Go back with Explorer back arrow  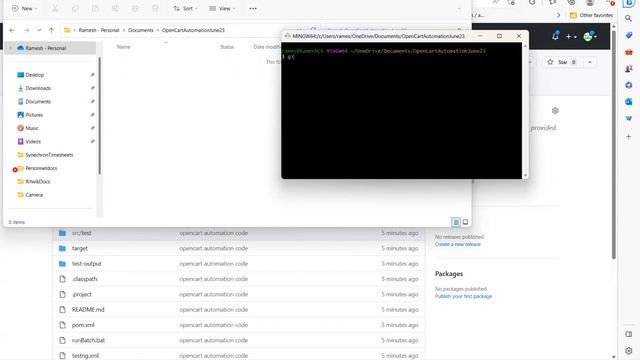pos(12,30)
